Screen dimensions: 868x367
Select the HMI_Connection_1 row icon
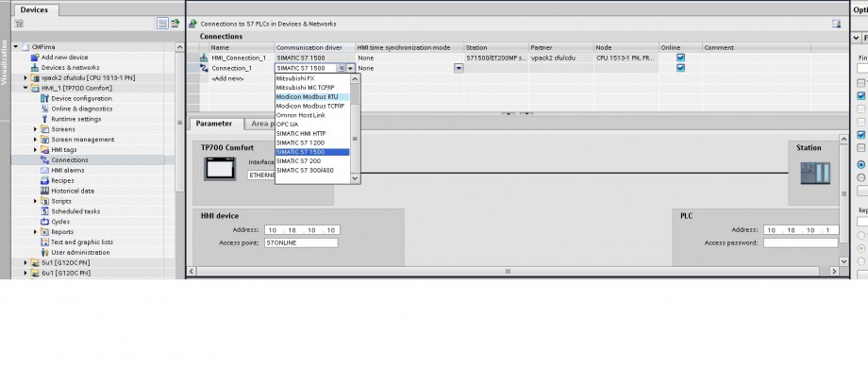(204, 58)
